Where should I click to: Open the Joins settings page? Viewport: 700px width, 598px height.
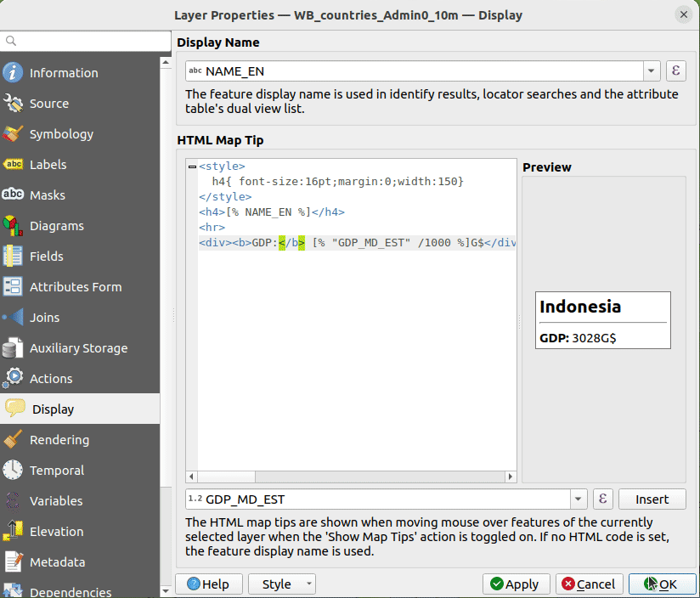(48, 317)
